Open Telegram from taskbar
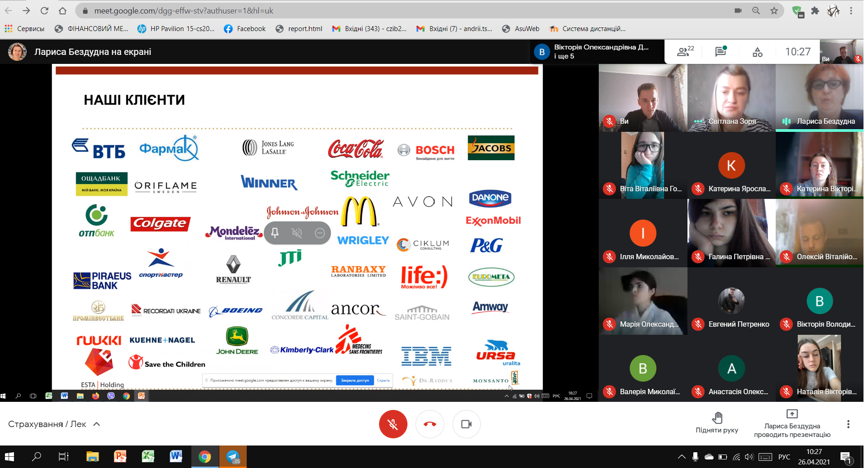The height and width of the screenshot is (468, 868). click(233, 457)
